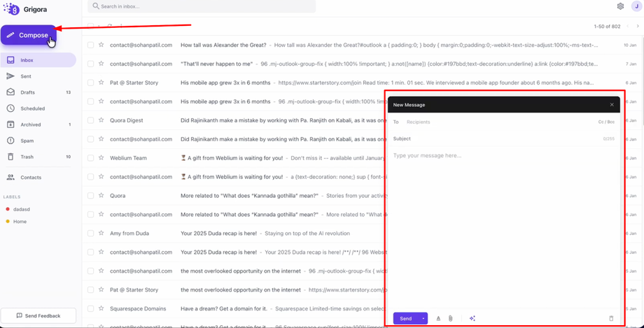Star the Alexander the Great email
This screenshot has height=328, width=644.
101,45
